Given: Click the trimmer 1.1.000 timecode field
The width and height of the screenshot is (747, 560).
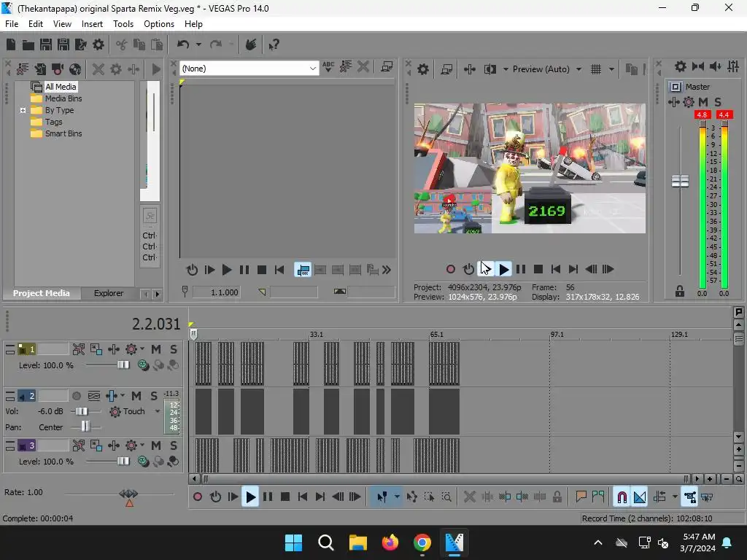Looking at the screenshot, I should [x=216, y=292].
